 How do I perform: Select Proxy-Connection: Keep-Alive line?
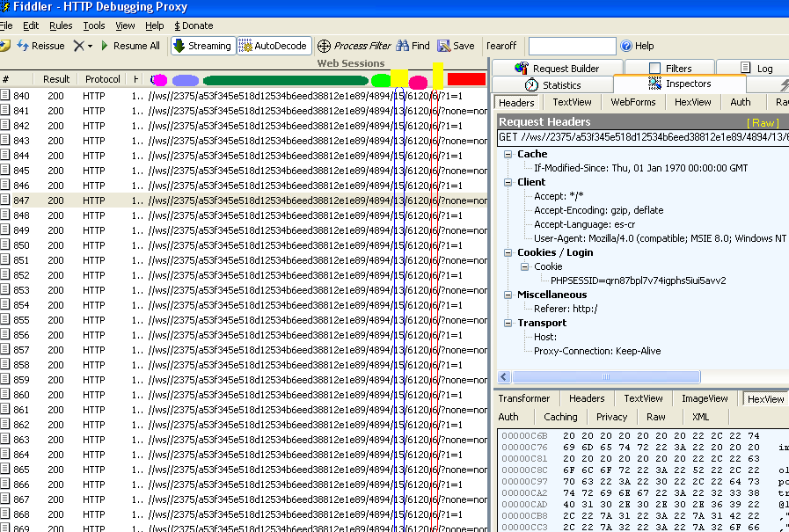coord(597,351)
